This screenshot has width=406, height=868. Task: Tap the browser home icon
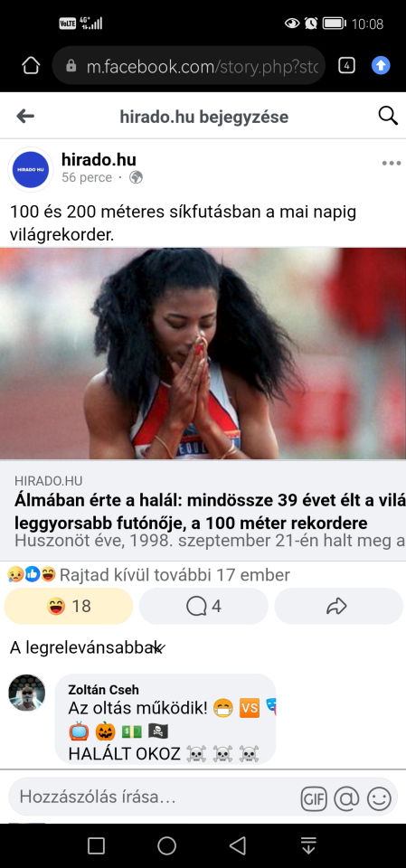pyautogui.click(x=31, y=66)
